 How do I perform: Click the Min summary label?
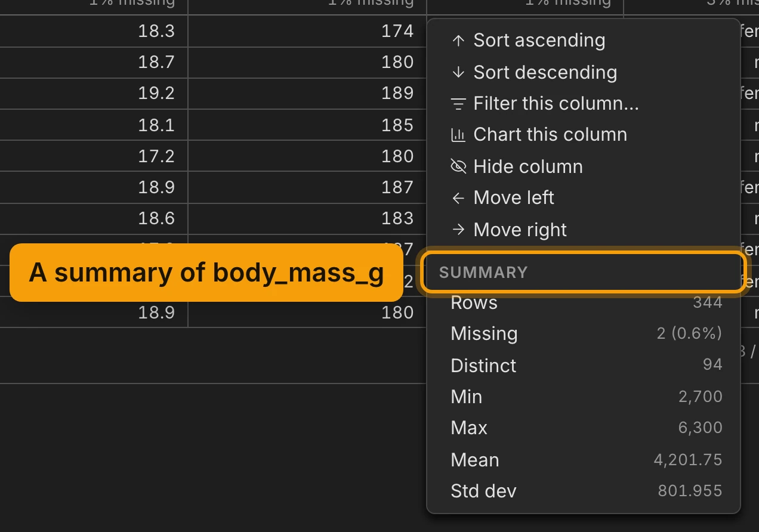pyautogui.click(x=466, y=397)
